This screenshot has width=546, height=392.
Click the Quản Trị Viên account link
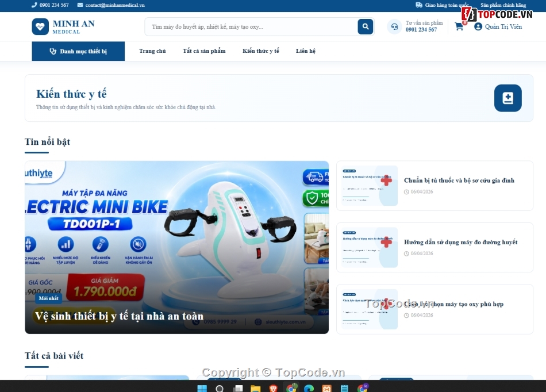(x=503, y=26)
